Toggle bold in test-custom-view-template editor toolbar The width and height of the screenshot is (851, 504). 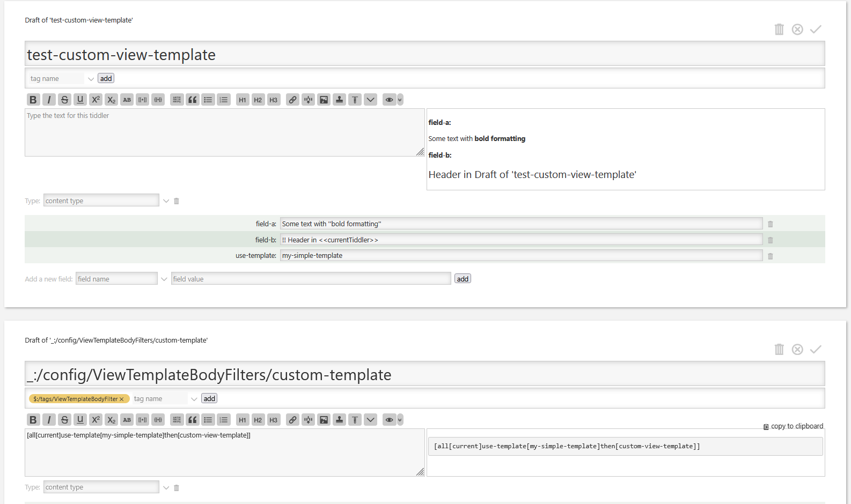33,100
